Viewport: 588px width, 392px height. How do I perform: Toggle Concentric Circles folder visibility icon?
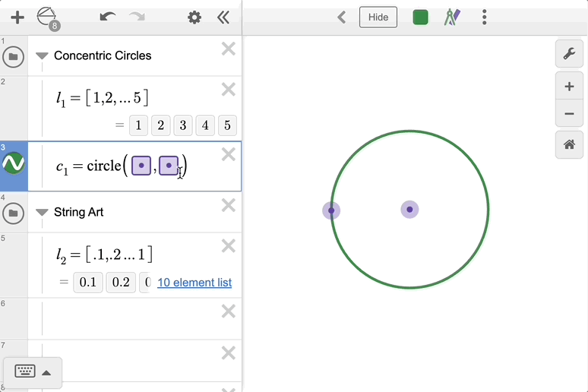pyautogui.click(x=13, y=56)
